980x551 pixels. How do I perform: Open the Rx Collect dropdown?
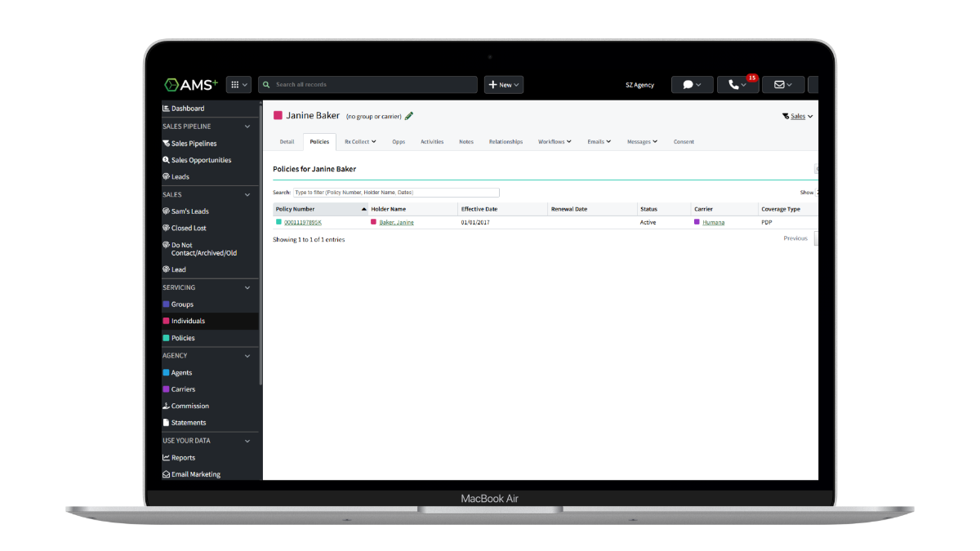(x=359, y=141)
